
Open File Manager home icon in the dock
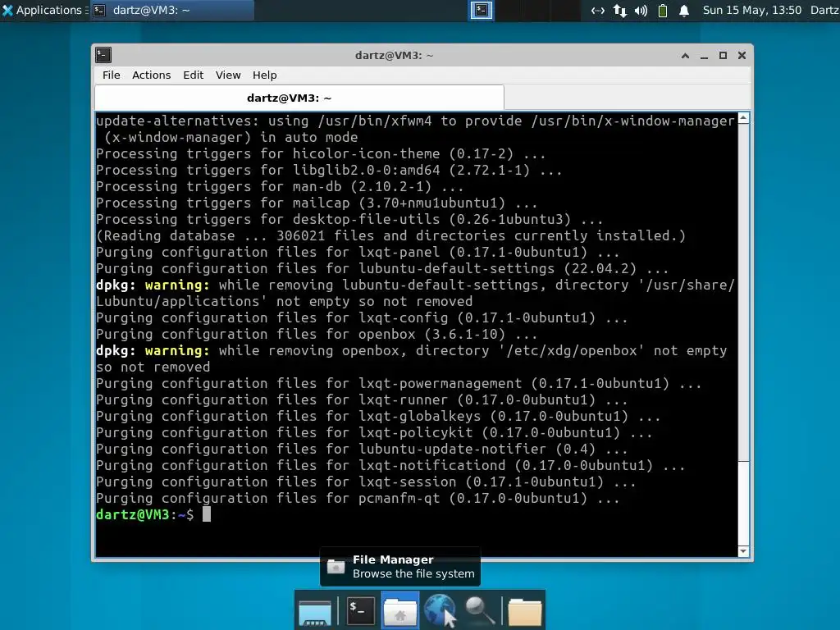399,610
